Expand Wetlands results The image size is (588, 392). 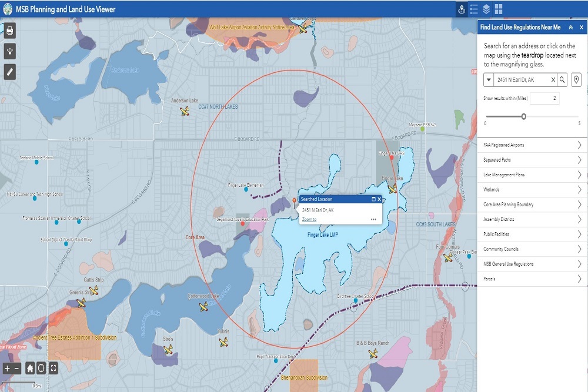532,189
